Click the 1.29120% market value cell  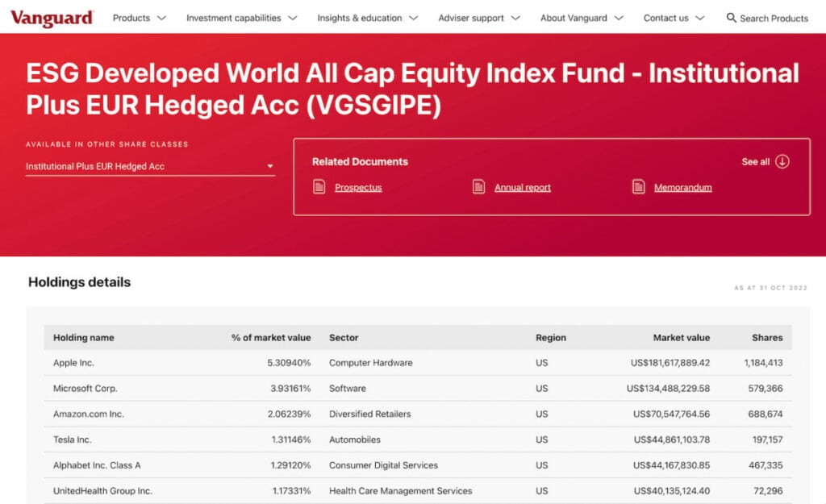coord(290,465)
